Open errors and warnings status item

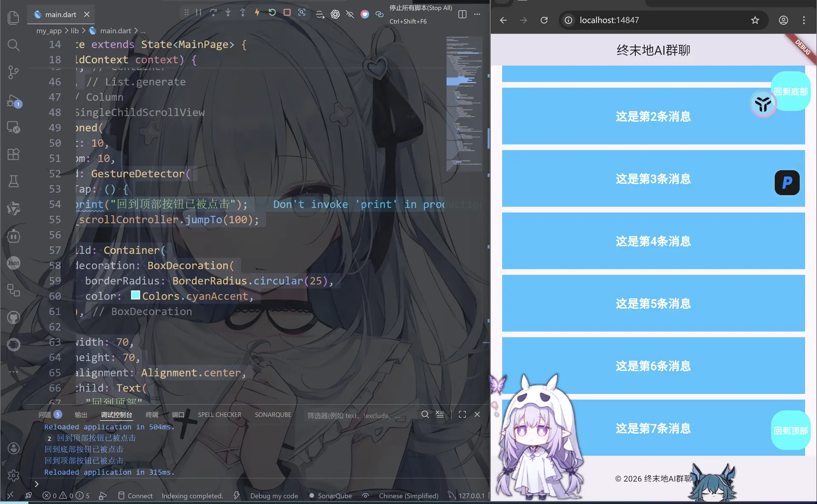click(66, 495)
